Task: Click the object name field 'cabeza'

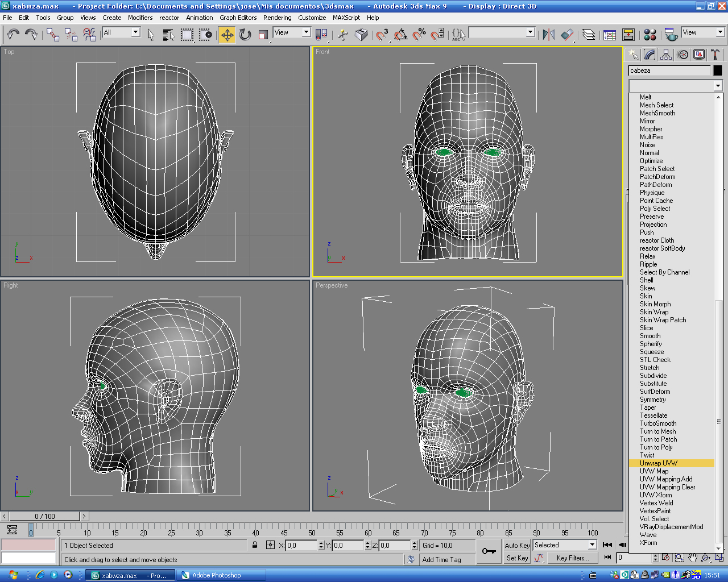Action: point(670,70)
